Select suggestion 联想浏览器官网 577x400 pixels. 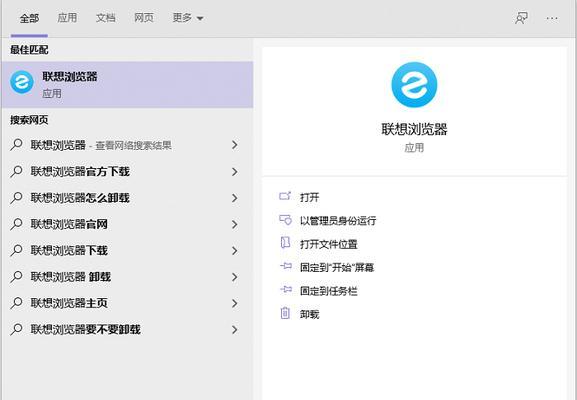pyautogui.click(x=127, y=224)
